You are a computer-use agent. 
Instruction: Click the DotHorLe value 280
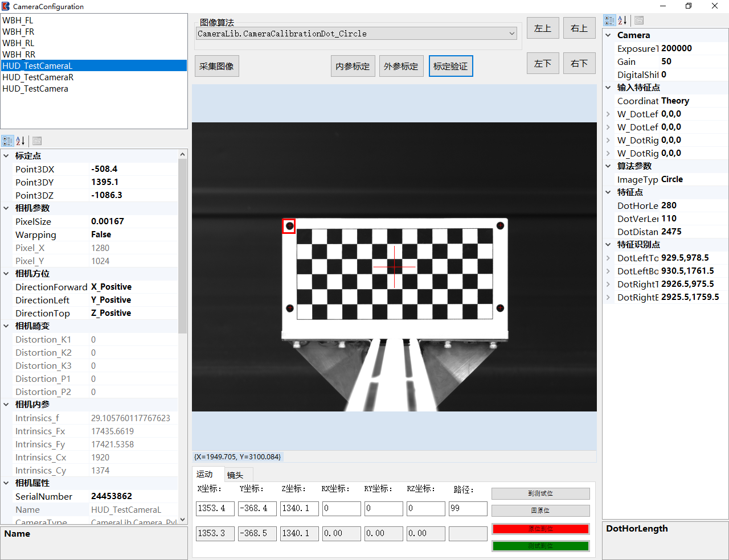coord(694,205)
